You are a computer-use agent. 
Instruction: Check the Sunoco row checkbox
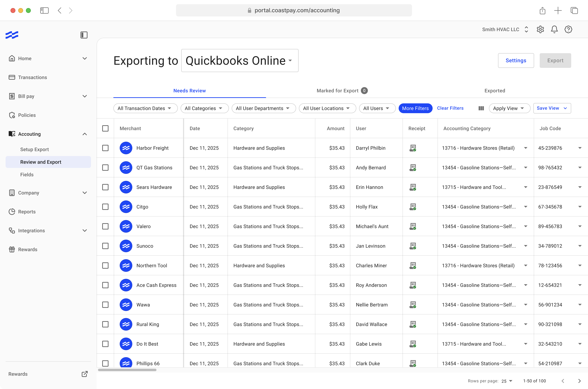point(105,246)
